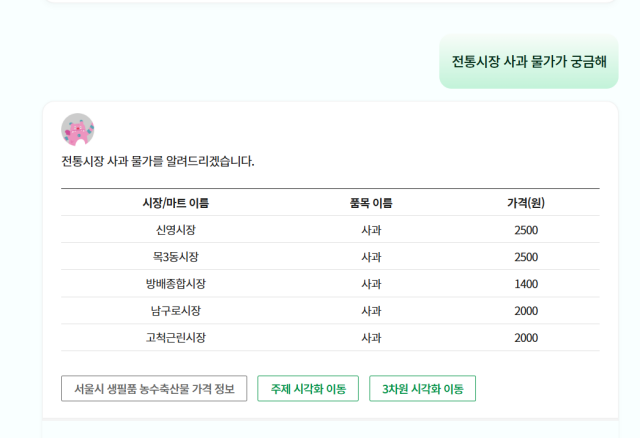Click the 1400 price for 방배종합시장
Viewport: 640px width, 438px height.
click(526, 284)
